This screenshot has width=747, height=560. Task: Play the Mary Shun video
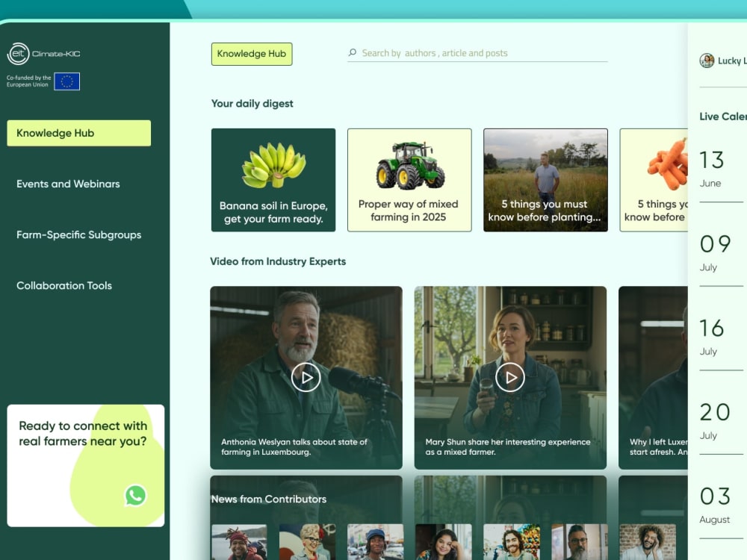509,377
